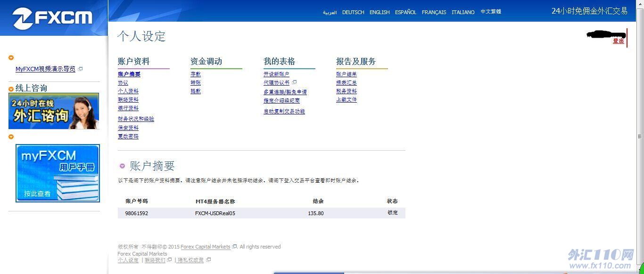Switch language to ENGLISH
This screenshot has width=644, height=274.
click(x=380, y=12)
